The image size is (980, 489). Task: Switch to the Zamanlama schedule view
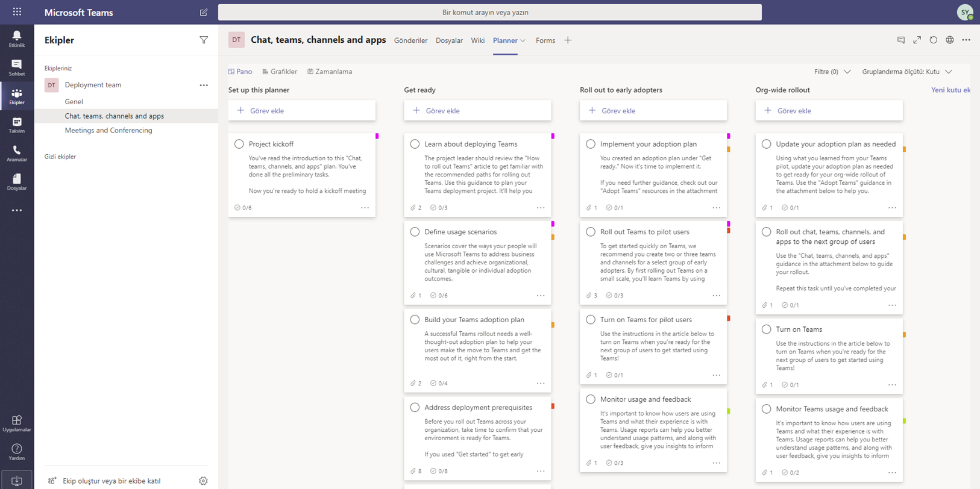pyautogui.click(x=330, y=72)
